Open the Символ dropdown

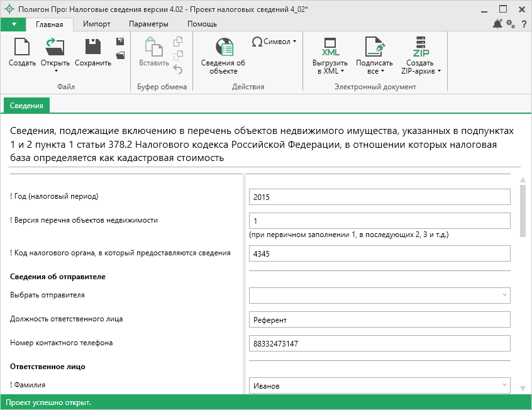(x=274, y=42)
